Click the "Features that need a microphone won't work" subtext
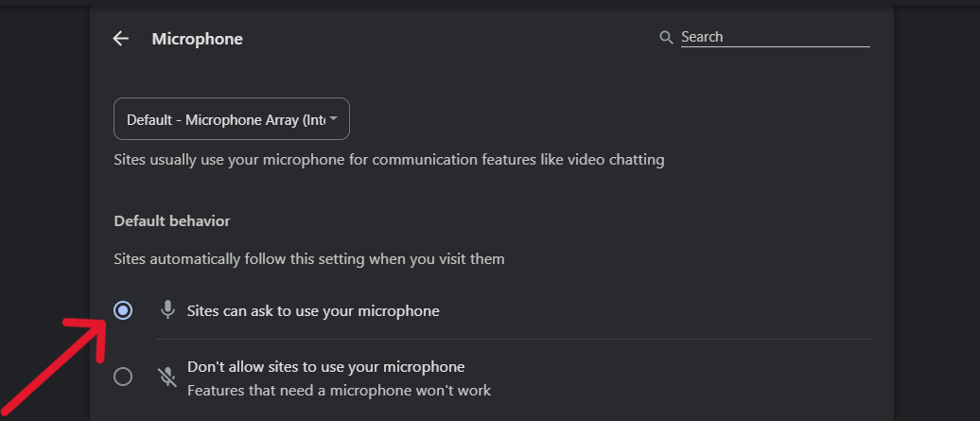The image size is (980, 421). (x=339, y=389)
